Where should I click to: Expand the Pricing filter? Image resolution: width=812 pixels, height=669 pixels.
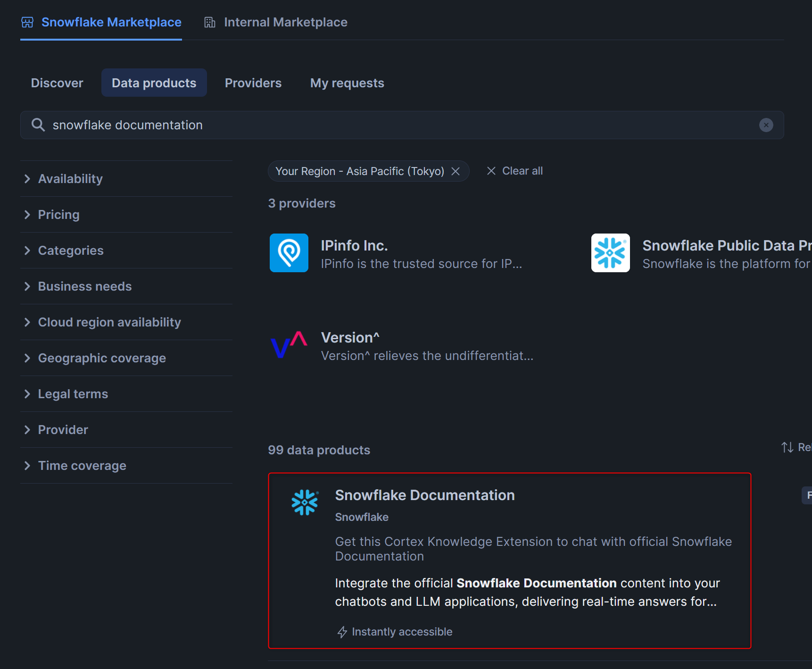[x=126, y=215]
